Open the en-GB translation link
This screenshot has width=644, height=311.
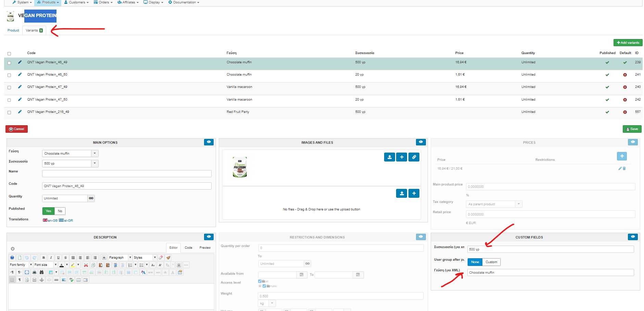[50, 220]
